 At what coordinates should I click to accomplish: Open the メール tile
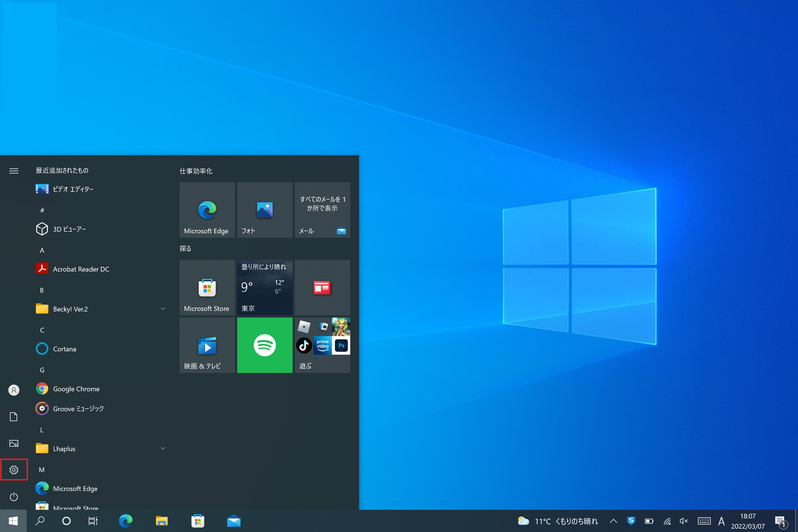click(322, 210)
